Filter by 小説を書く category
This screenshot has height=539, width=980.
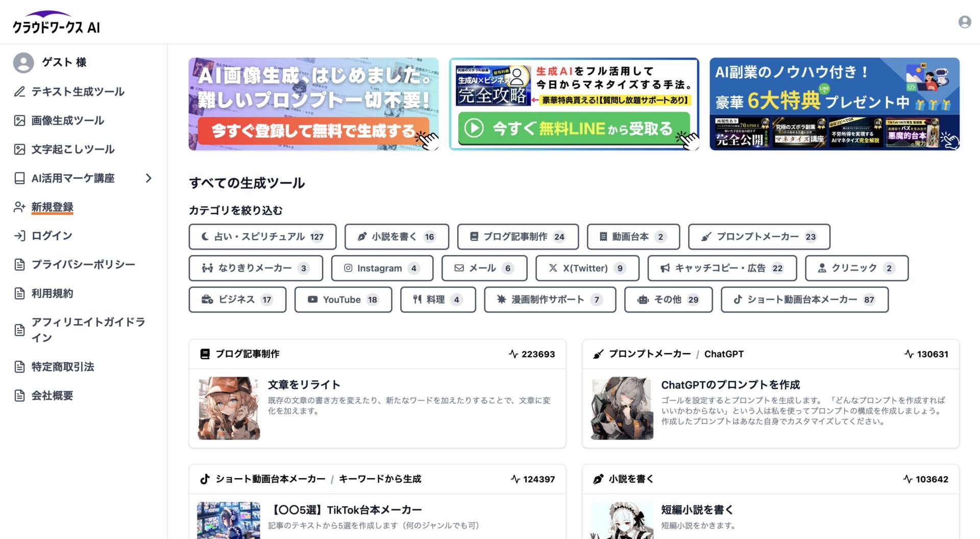point(397,237)
